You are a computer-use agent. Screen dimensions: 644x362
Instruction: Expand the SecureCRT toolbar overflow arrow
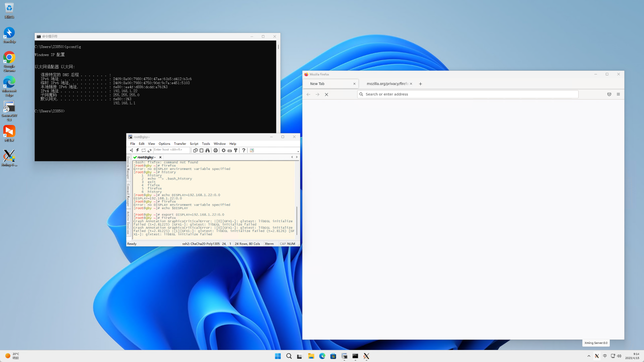pyautogui.click(x=298, y=152)
